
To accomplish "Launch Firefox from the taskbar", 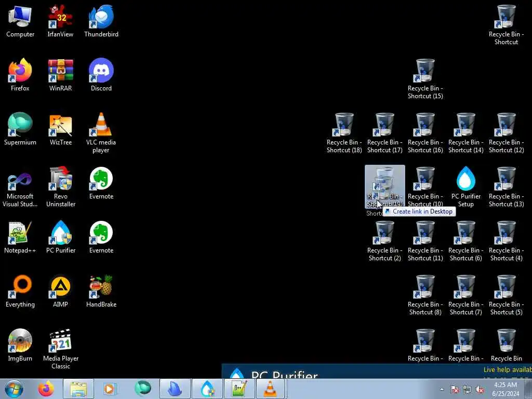I will tap(46, 389).
